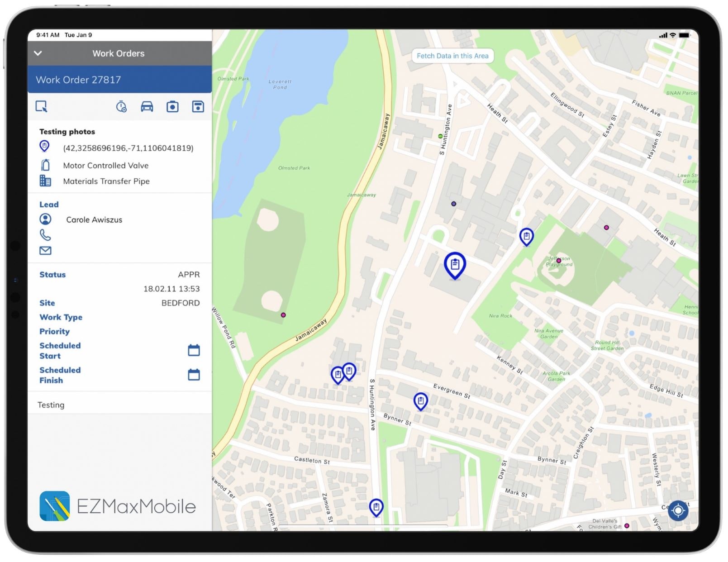Tap the Materials Transfer Pipe location
The width and height of the screenshot is (728, 562).
[x=106, y=181]
